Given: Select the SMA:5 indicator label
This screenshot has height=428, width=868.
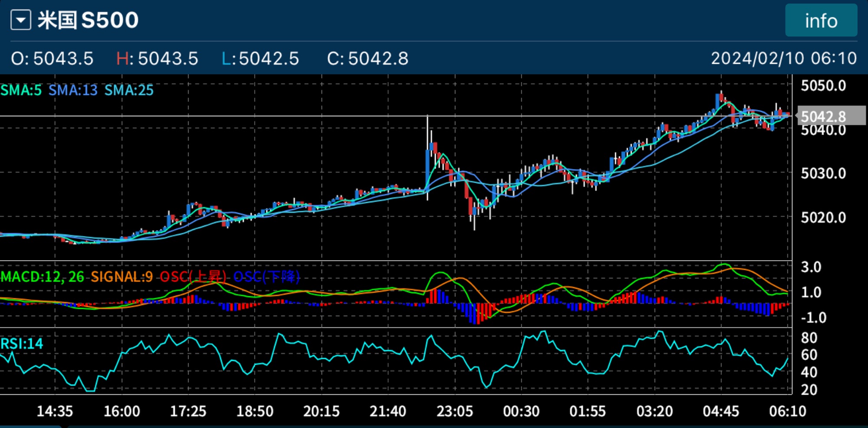Looking at the screenshot, I should pos(21,90).
